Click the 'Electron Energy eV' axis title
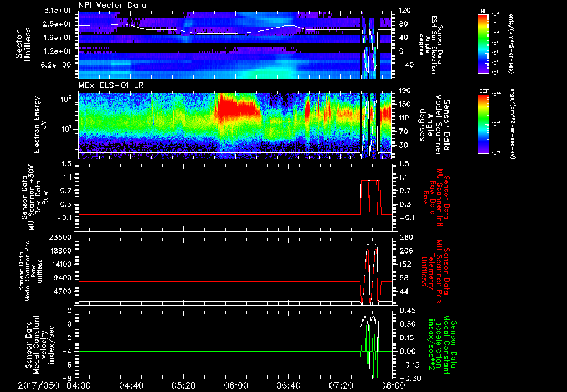 click(x=40, y=125)
